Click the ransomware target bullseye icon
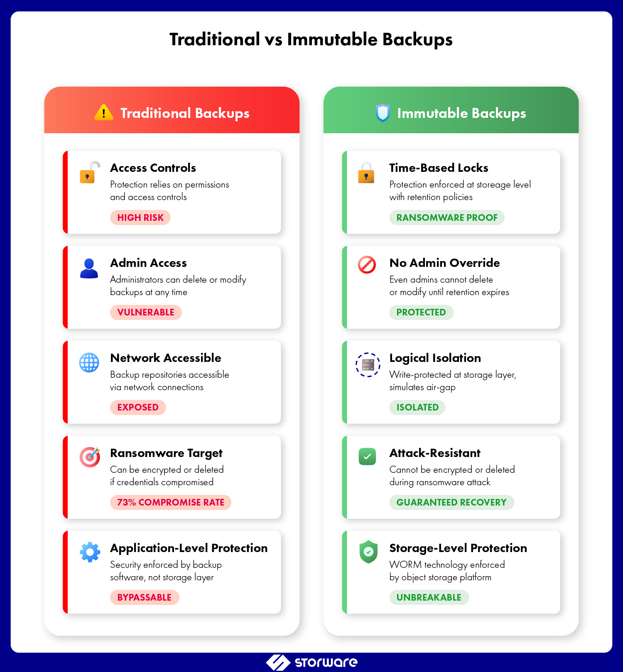623x672 pixels. point(90,457)
